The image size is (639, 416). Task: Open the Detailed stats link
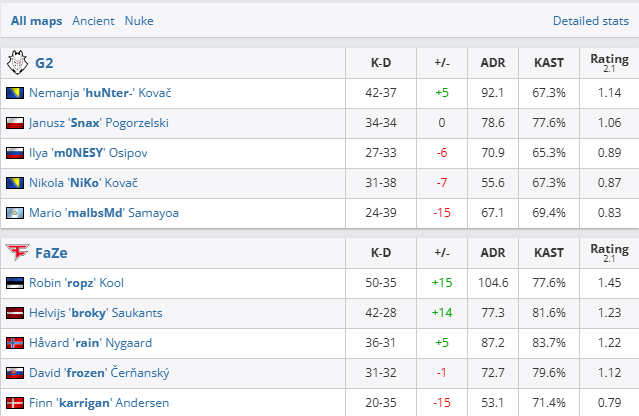(591, 21)
